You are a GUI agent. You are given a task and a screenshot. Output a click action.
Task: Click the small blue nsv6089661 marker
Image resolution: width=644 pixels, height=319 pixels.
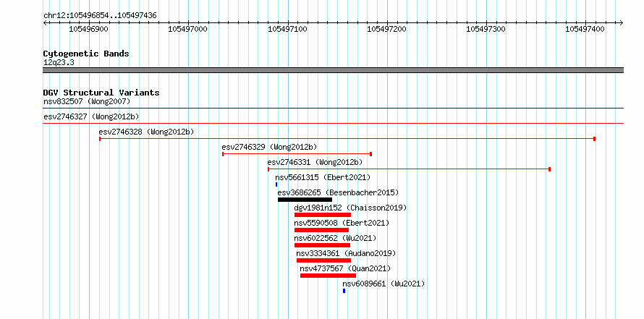344,291
